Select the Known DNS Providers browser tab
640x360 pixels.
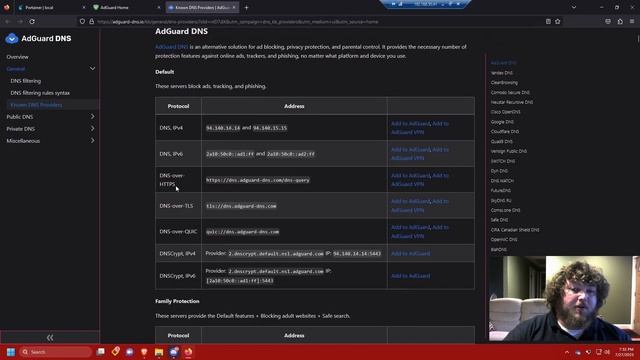click(202, 7)
